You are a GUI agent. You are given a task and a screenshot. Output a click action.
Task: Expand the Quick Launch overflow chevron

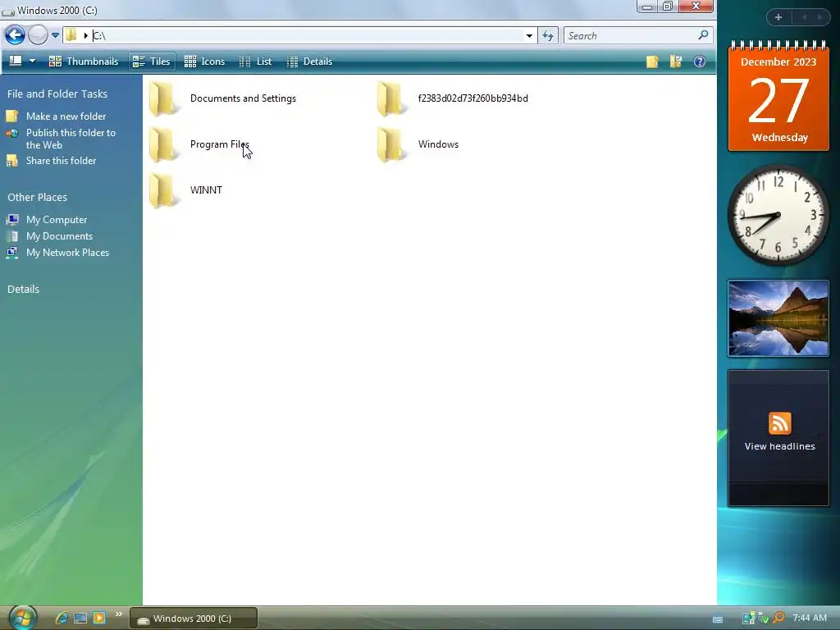click(x=118, y=614)
